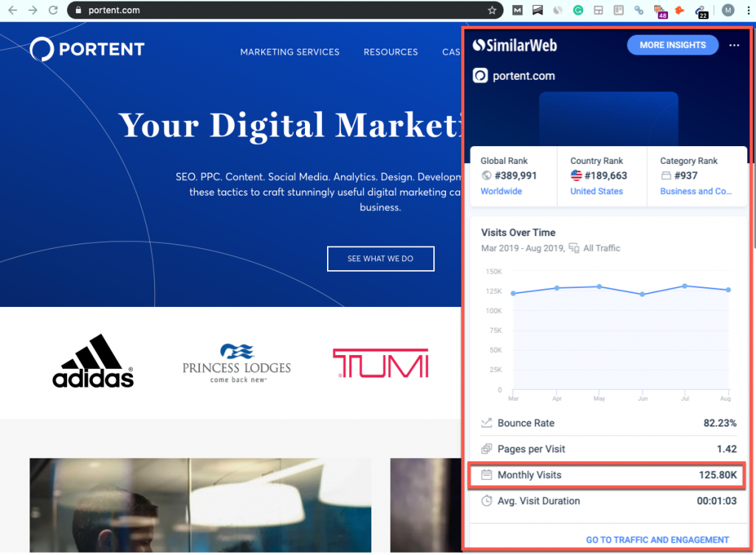Open the grey Trello-style board extension

point(619,10)
